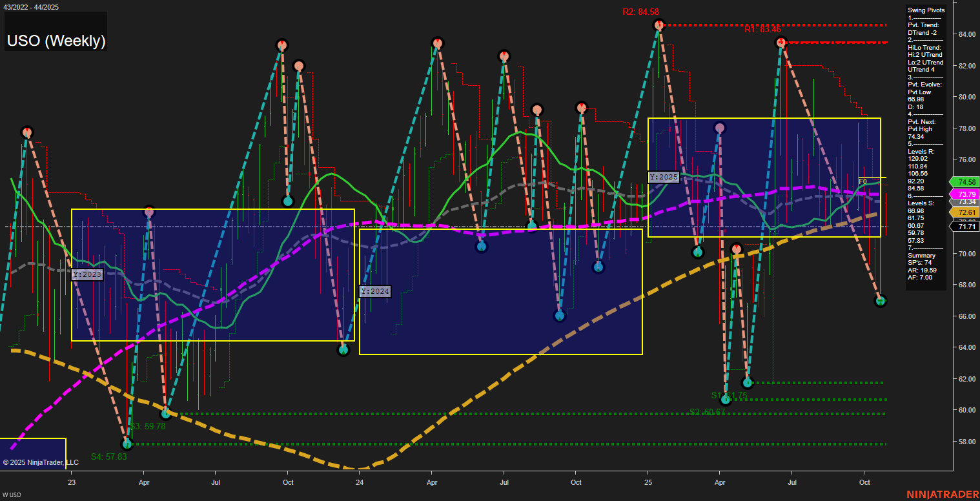Click the AR: 19.59 summary value
Viewport: 980px width, 501px height.
point(922,271)
